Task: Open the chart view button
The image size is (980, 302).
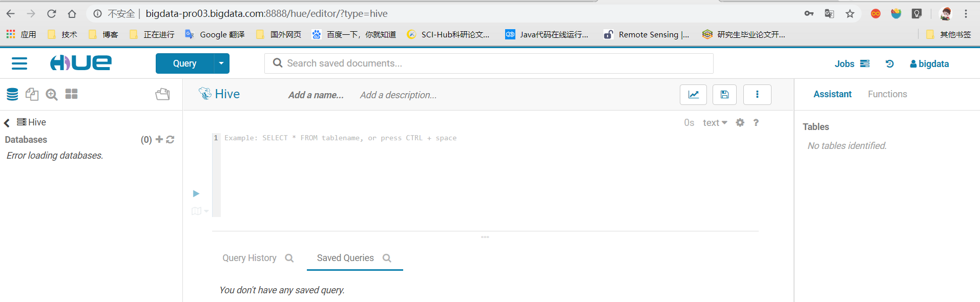Action: tap(693, 95)
